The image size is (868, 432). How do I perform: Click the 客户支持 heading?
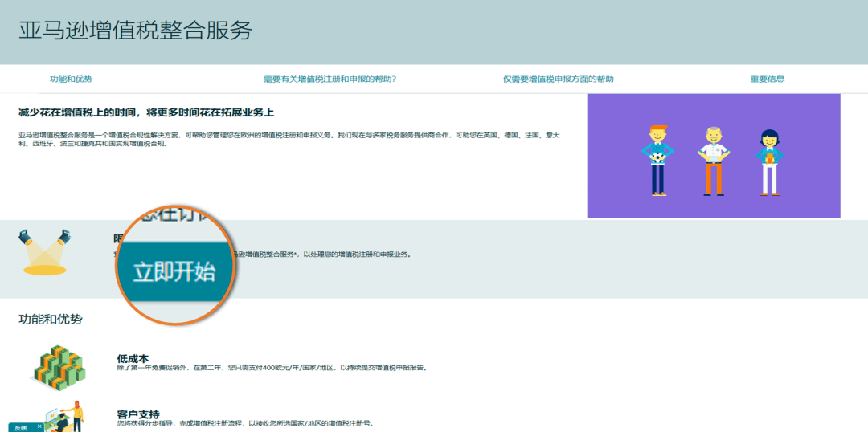(137, 414)
